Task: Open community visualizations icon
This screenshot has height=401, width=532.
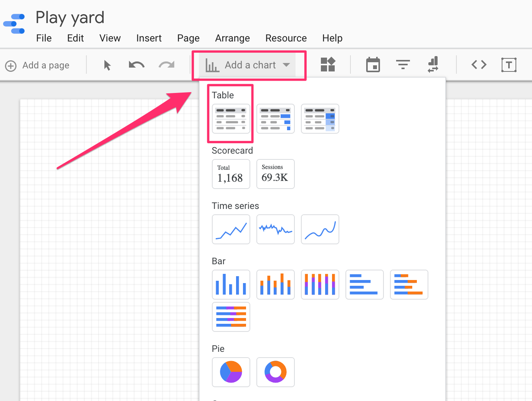Action: tap(328, 65)
